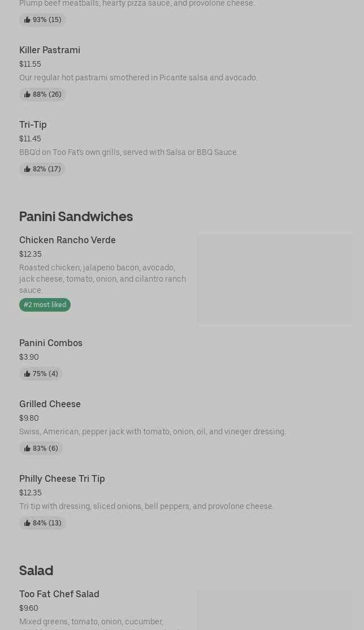
Task: Click the Salad section heading
Action: coord(36,571)
